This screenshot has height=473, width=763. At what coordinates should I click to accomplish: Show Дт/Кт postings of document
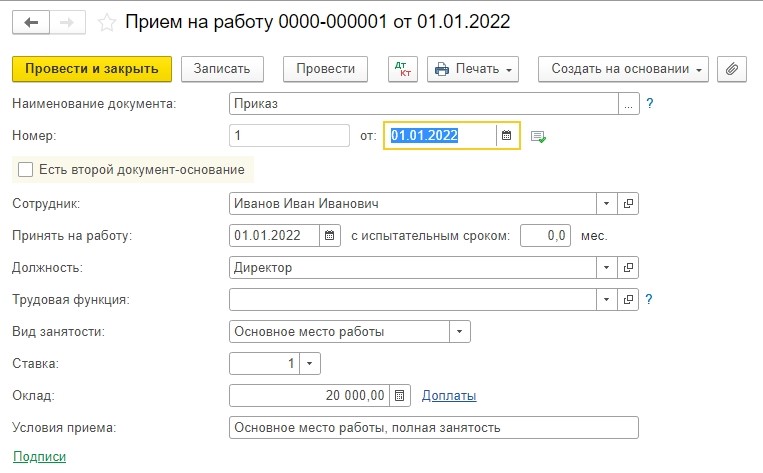click(403, 69)
